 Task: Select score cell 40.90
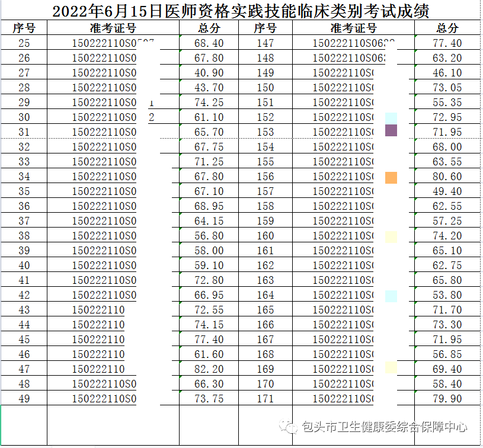click(x=209, y=72)
